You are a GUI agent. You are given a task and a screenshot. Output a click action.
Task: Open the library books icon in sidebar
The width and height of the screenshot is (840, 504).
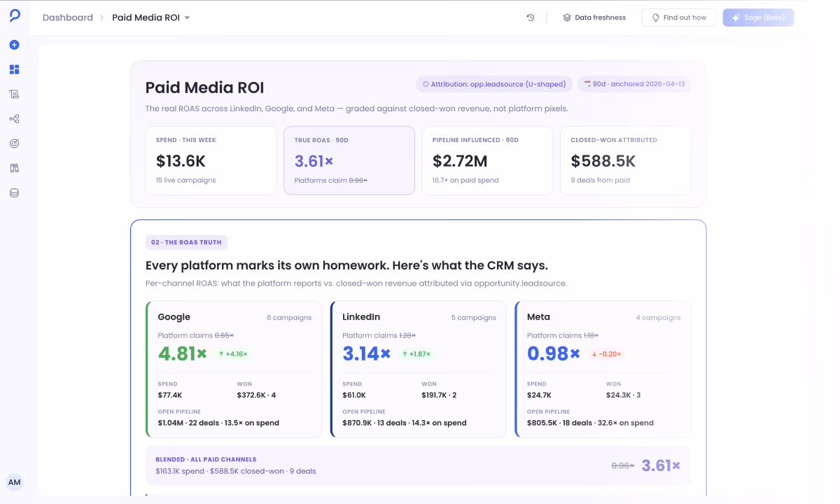(14, 168)
